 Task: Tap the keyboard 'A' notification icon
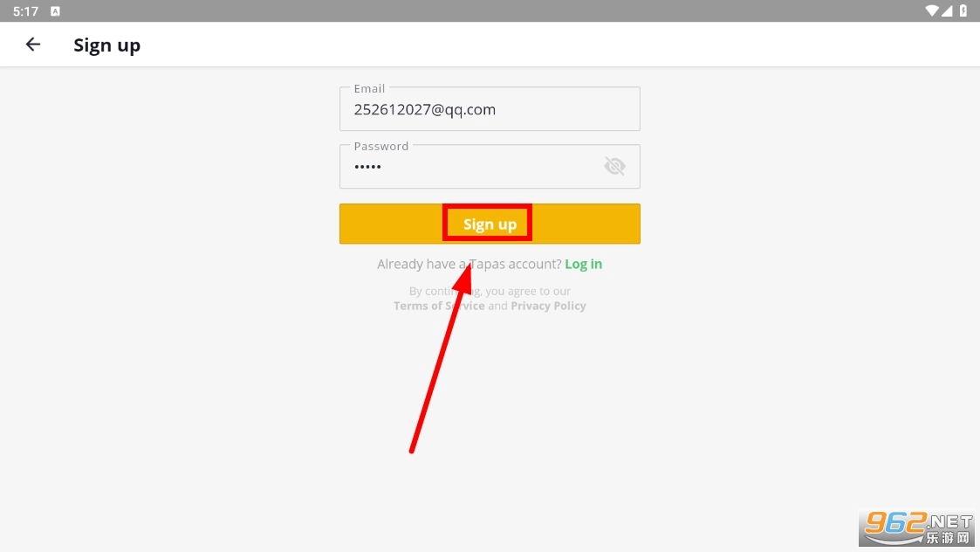[55, 11]
